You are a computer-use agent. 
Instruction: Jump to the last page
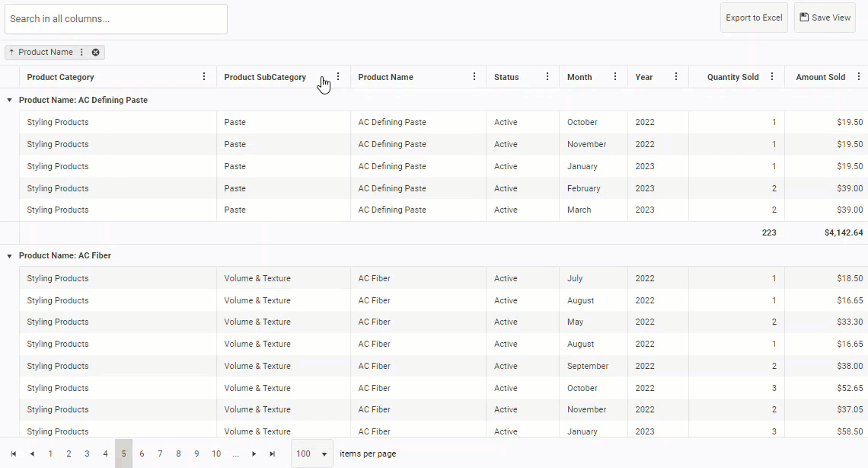pos(273,454)
